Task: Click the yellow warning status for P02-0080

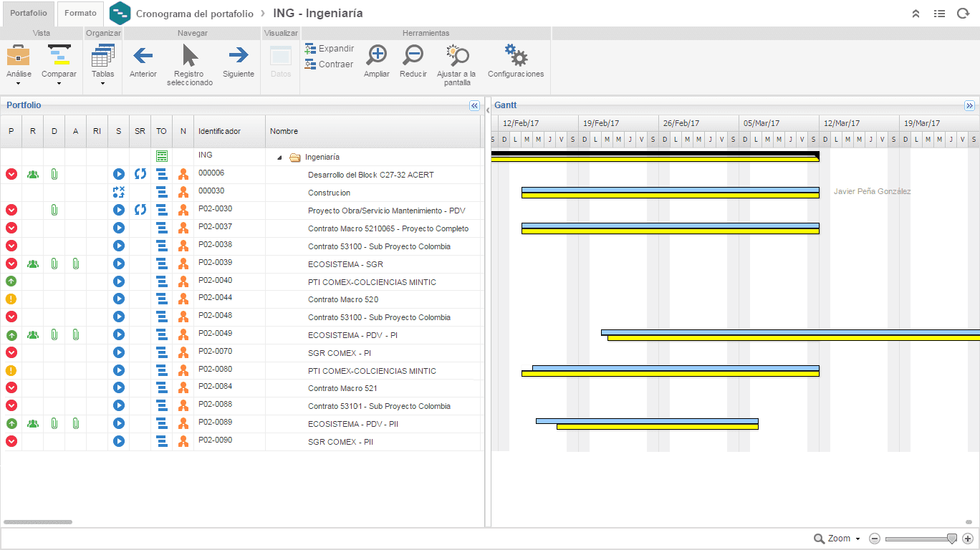Action: click(x=11, y=370)
